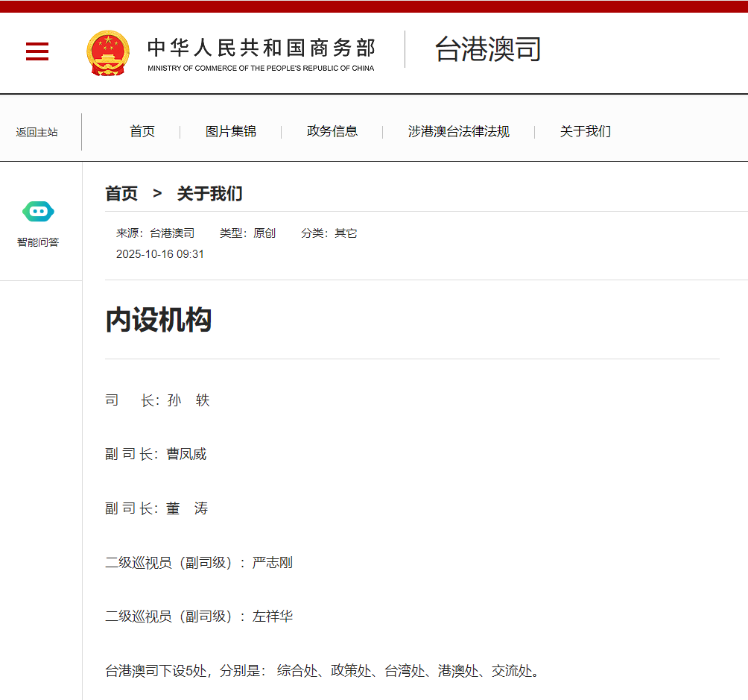Click the 智能问答 text label in sidebar
The image size is (748, 700).
click(38, 242)
